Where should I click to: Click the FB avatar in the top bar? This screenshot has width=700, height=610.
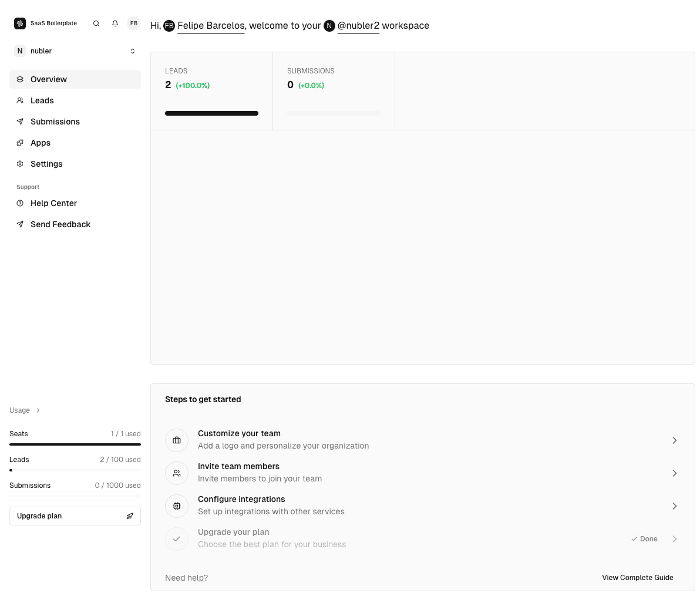click(133, 23)
